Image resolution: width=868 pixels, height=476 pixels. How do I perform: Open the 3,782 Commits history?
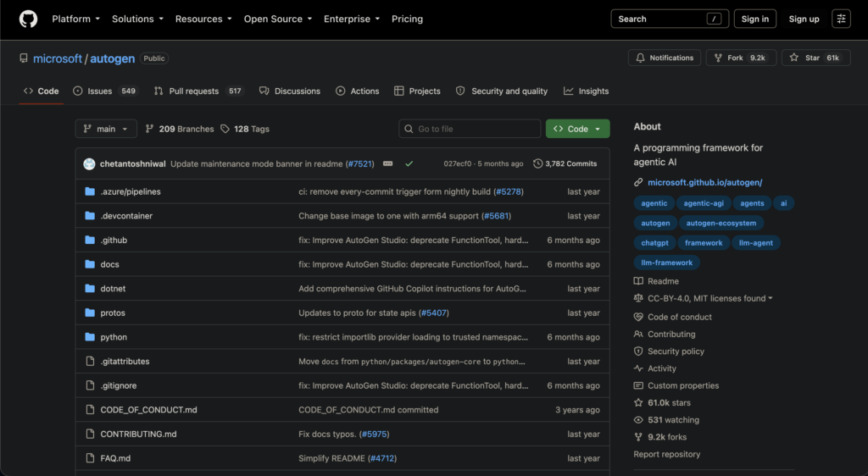[565, 163]
